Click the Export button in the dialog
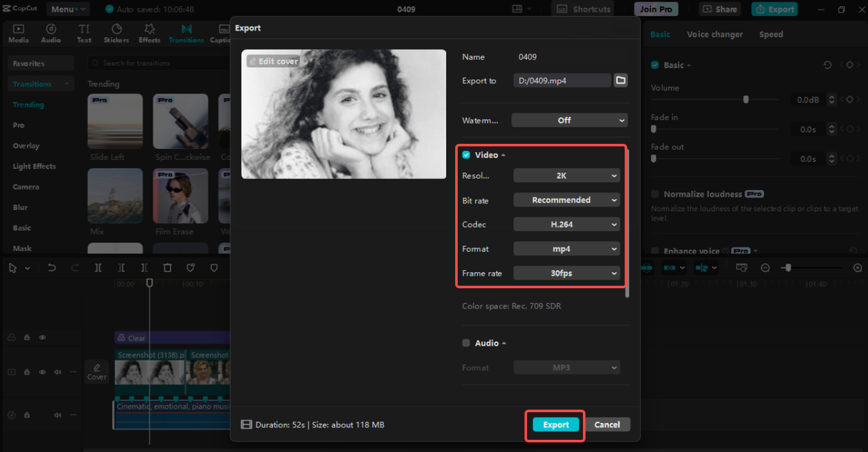 (555, 424)
